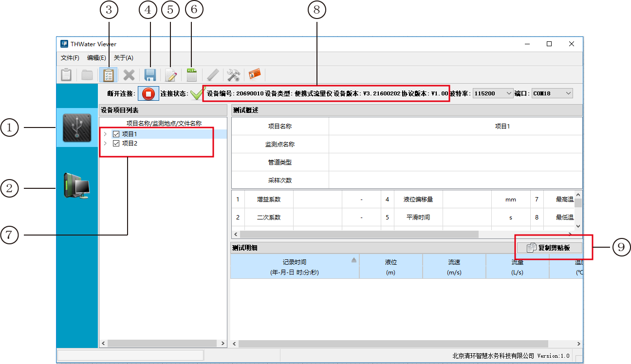Select the 项目2 label in device list
The width and height of the screenshot is (631, 364).
[x=130, y=144]
